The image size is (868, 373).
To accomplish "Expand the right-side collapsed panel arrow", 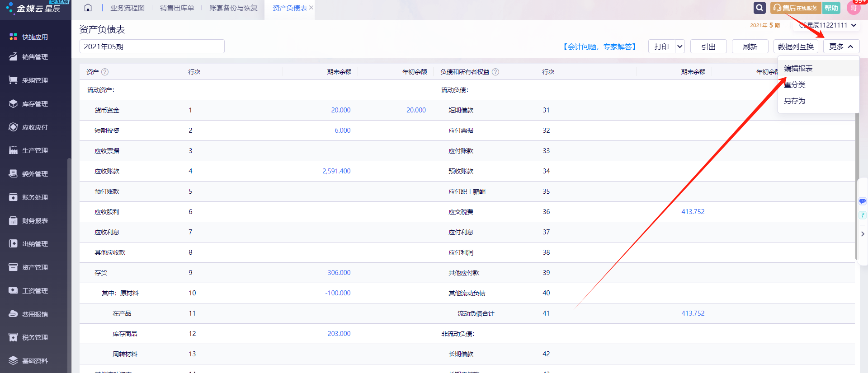I will coord(863,234).
